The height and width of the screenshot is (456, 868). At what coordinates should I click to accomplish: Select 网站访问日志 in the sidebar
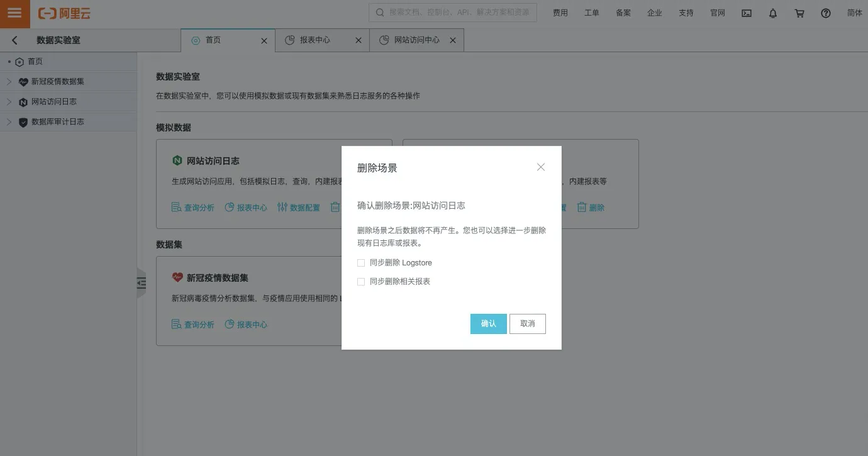pos(68,102)
